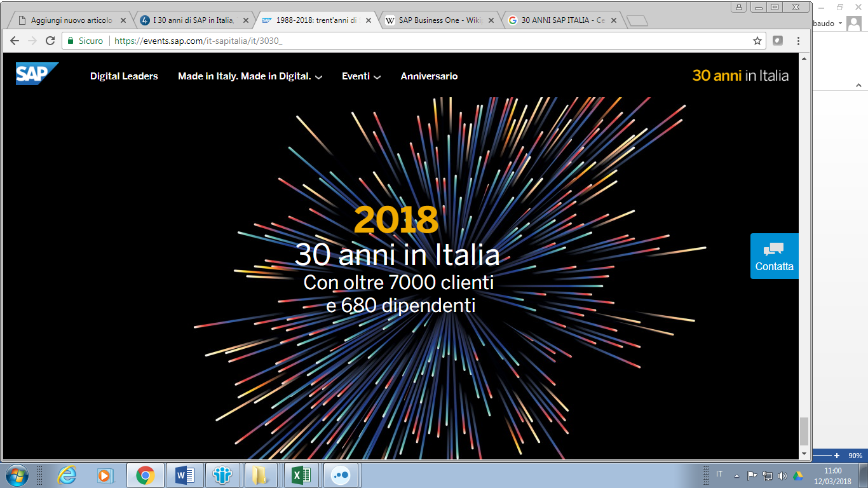Click the vertical scrollbar thumb
Screen dimensions: 868x488
point(804,432)
